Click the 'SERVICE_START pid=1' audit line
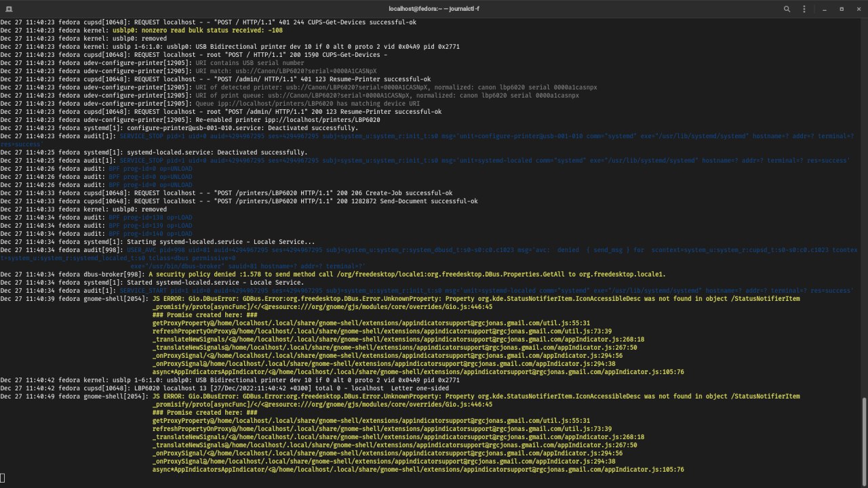Viewport: 868px width, 488px height. pos(427,291)
